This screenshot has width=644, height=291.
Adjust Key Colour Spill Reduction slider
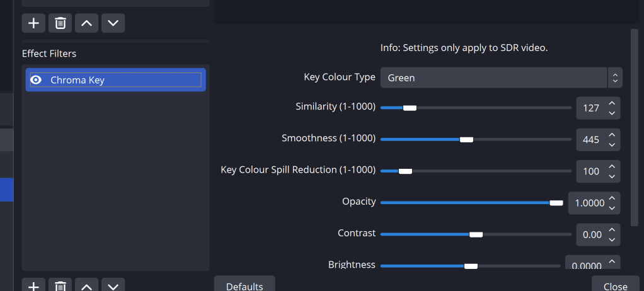click(x=405, y=171)
